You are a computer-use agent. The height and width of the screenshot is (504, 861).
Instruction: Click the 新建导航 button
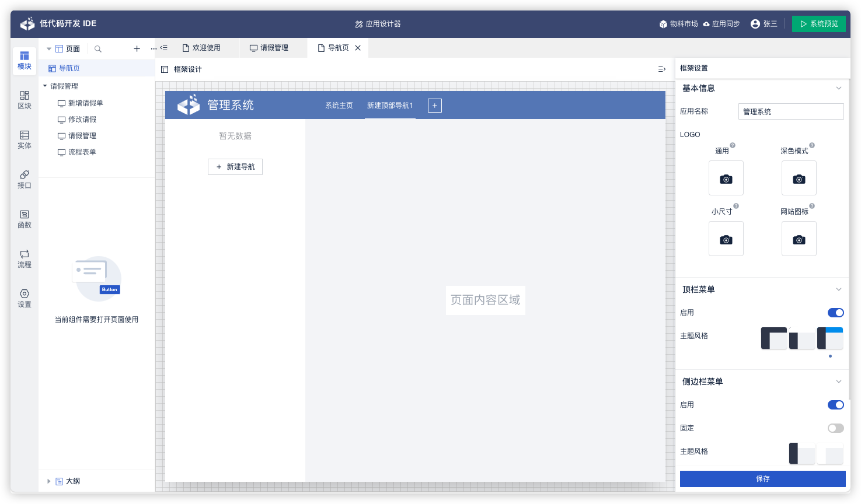[235, 167]
